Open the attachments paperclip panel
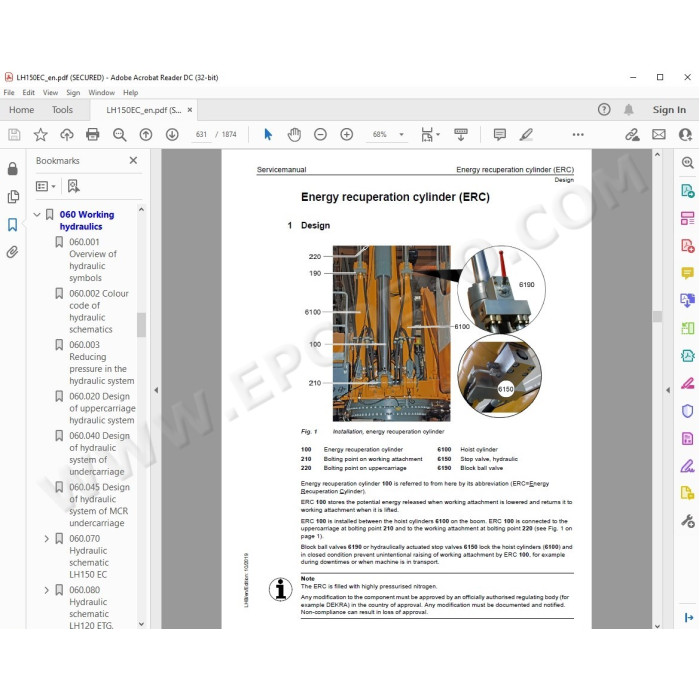The height and width of the screenshot is (700, 700). pyautogui.click(x=12, y=252)
